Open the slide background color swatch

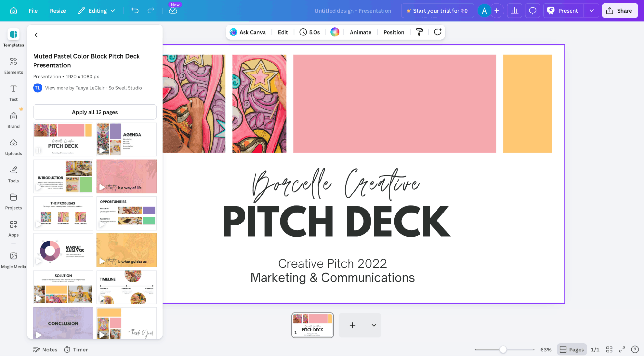point(335,32)
